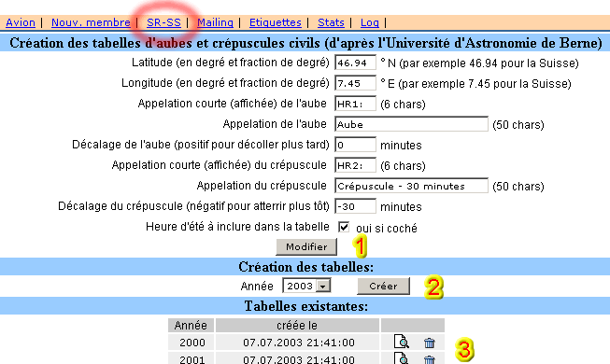610x364 pixels.
Task: Open the Avion menu link
Action: tap(21, 22)
